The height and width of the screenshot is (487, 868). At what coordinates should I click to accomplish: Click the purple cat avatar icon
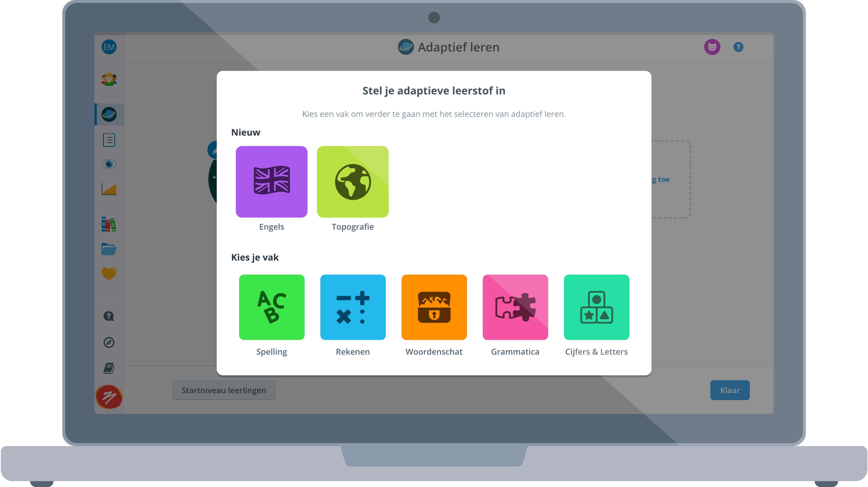(712, 47)
